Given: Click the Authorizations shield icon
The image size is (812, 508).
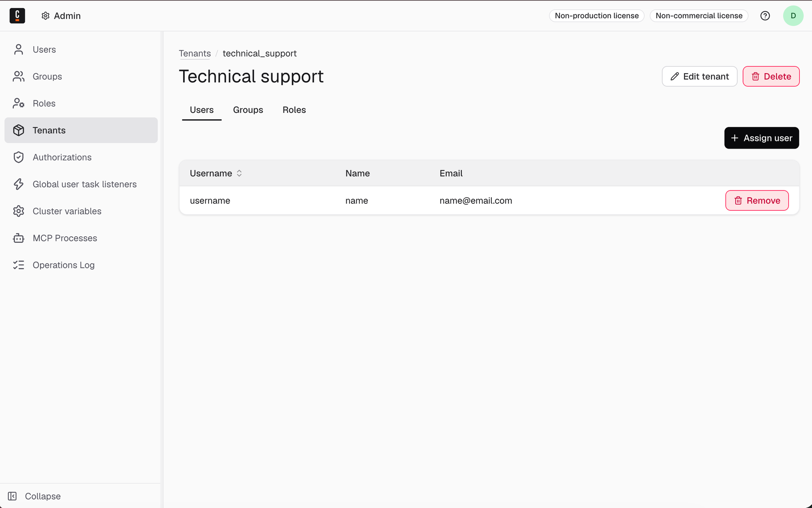Looking at the screenshot, I should pyautogui.click(x=19, y=157).
